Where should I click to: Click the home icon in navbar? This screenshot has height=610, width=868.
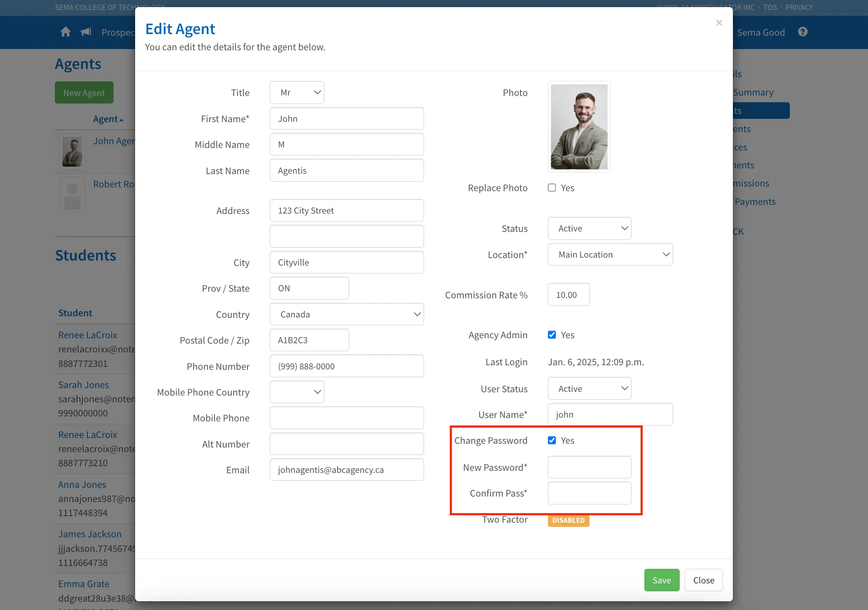pyautogui.click(x=65, y=32)
